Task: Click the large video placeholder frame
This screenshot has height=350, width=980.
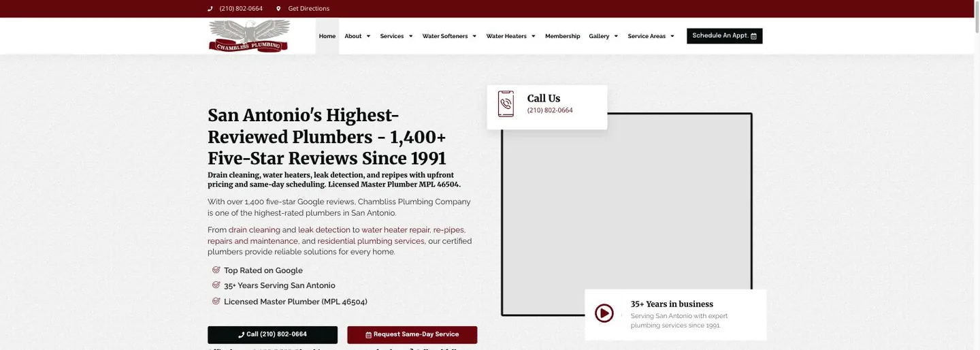Action: pos(627,214)
